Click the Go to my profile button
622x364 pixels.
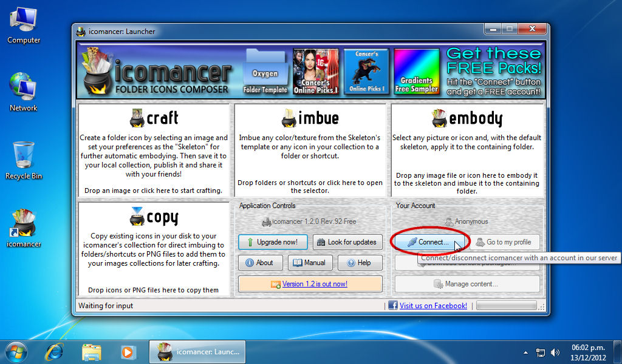(505, 242)
